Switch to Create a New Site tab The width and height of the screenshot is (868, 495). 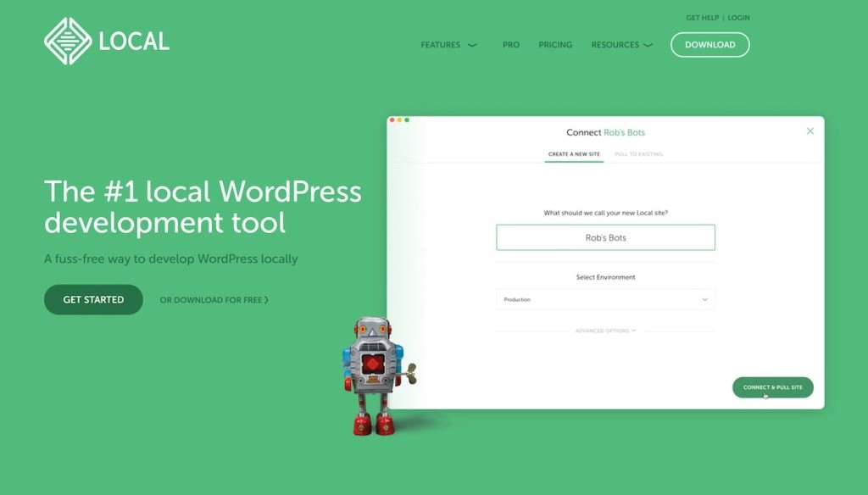pyautogui.click(x=574, y=154)
